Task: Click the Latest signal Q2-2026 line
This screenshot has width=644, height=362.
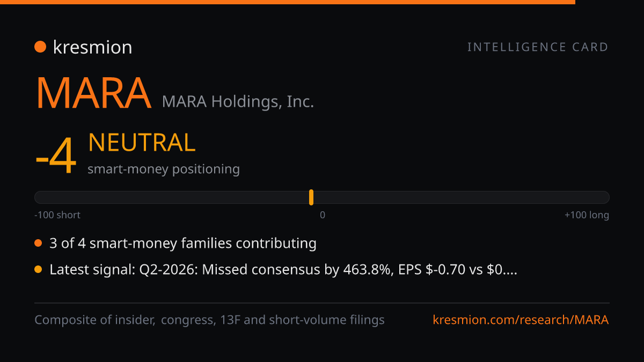Action: click(283, 270)
